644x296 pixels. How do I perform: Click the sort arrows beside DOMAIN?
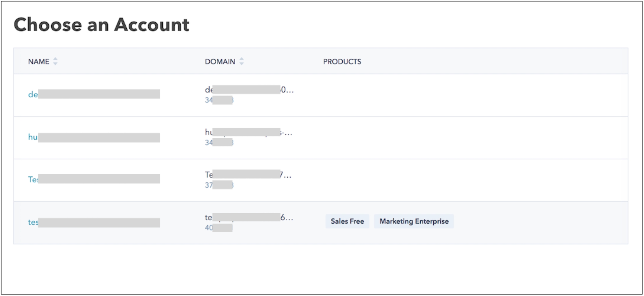pos(241,61)
